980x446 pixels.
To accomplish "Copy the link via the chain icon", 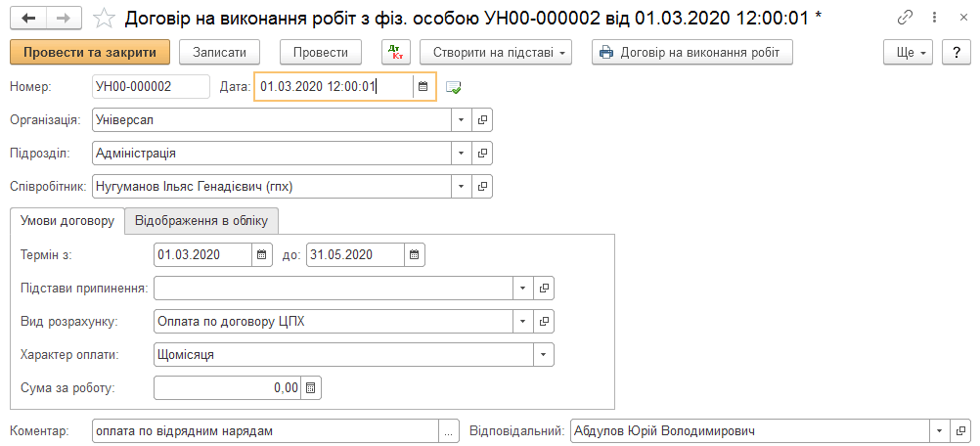I will point(905,19).
